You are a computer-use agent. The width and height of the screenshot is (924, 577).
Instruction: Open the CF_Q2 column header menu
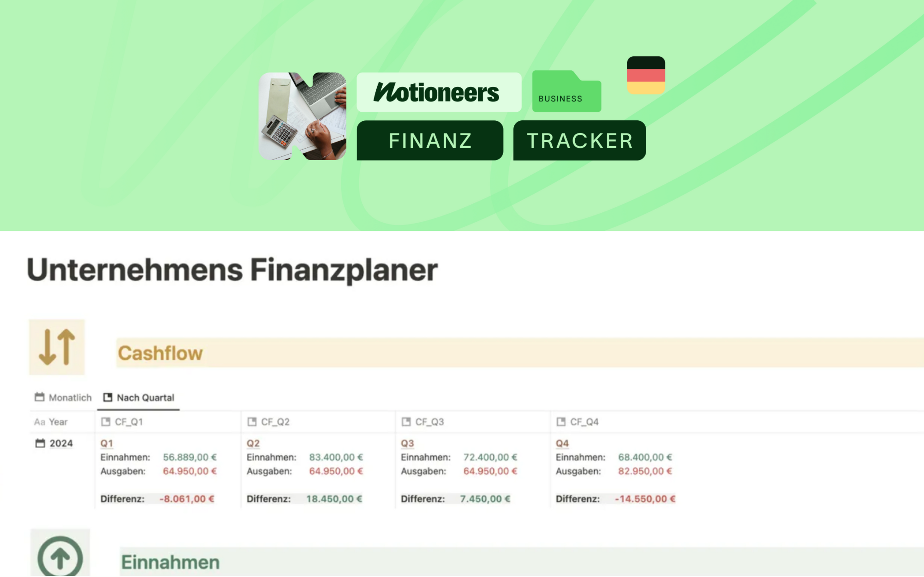click(275, 422)
